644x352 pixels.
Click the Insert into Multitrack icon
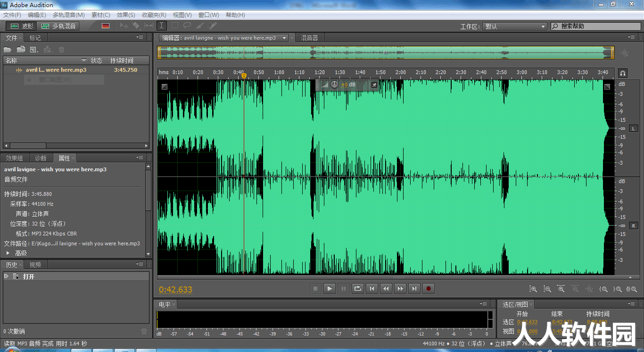(48, 50)
